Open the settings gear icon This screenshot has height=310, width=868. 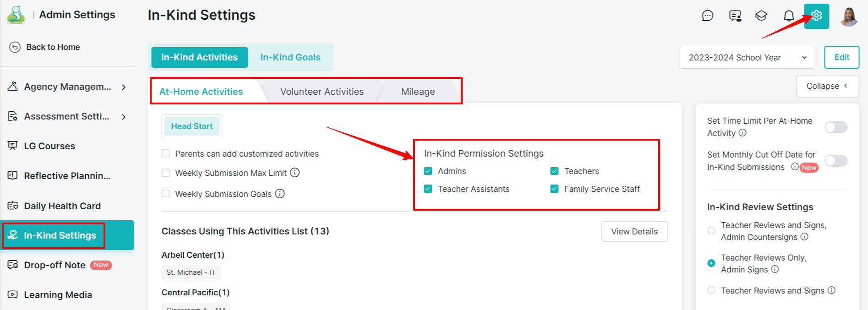click(816, 16)
